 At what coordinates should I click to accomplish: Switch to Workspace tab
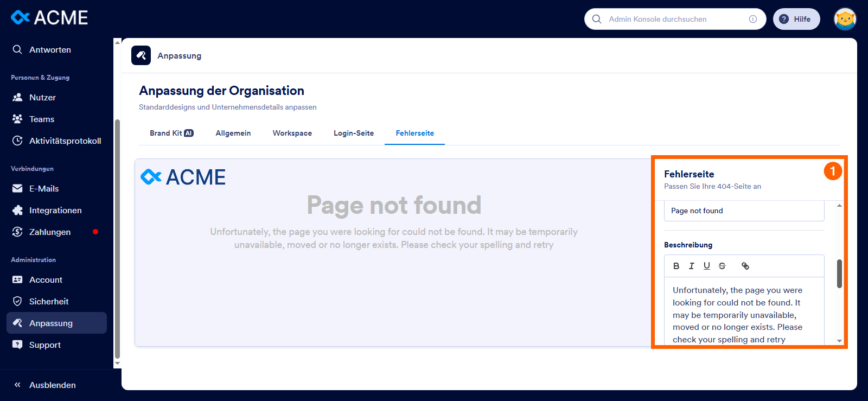[292, 133]
